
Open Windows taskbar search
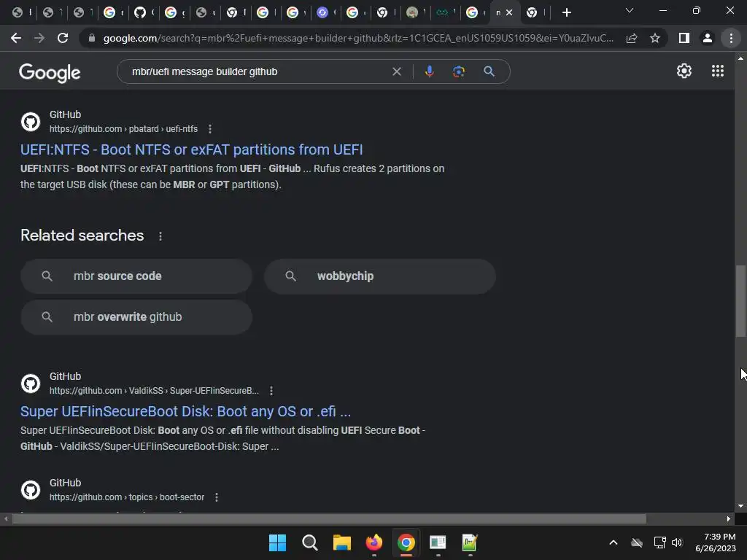tap(309, 542)
